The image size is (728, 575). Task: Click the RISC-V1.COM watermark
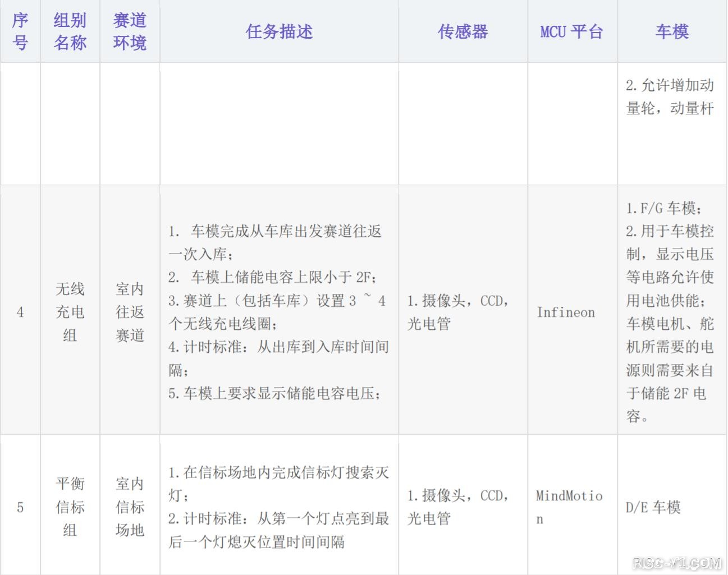pyautogui.click(x=676, y=563)
